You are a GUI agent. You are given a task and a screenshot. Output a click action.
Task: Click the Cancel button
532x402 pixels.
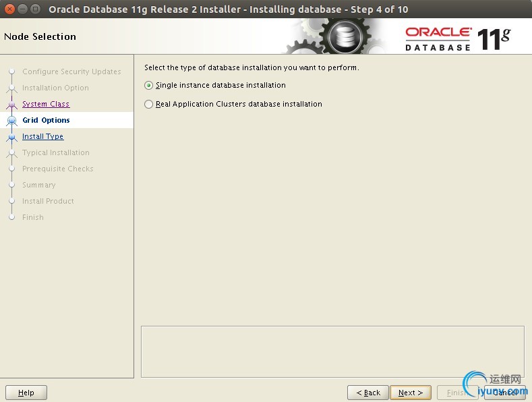point(505,393)
